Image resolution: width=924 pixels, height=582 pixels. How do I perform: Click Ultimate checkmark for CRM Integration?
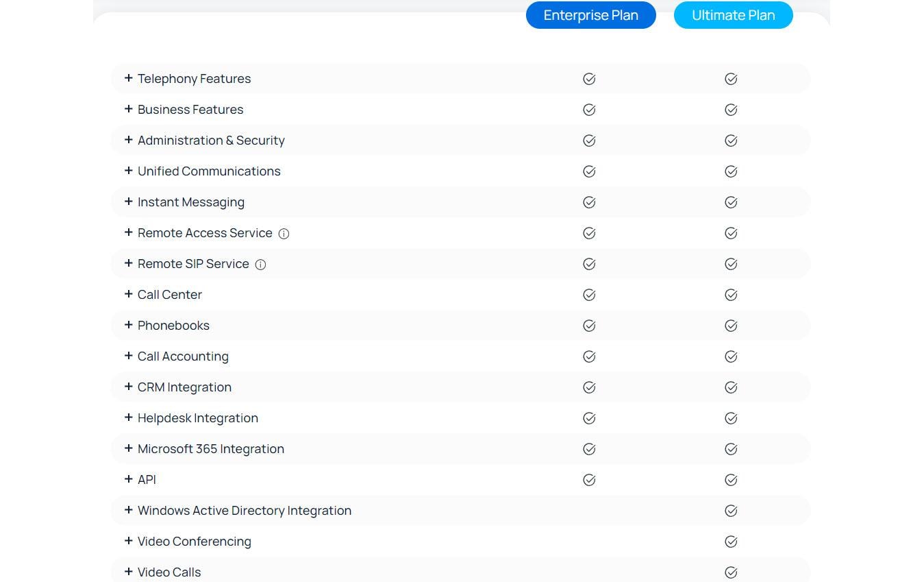pos(731,387)
